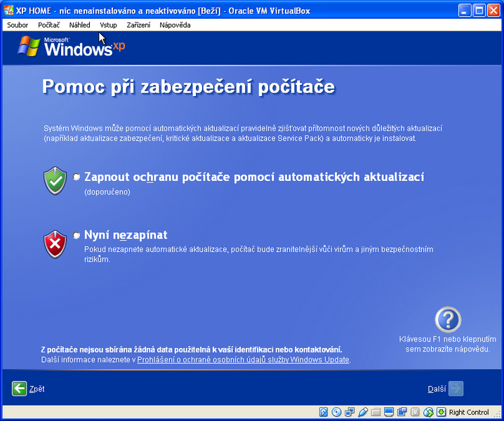This screenshot has height=421, width=504.
Task: Open the Nápověda menu
Action: point(175,25)
